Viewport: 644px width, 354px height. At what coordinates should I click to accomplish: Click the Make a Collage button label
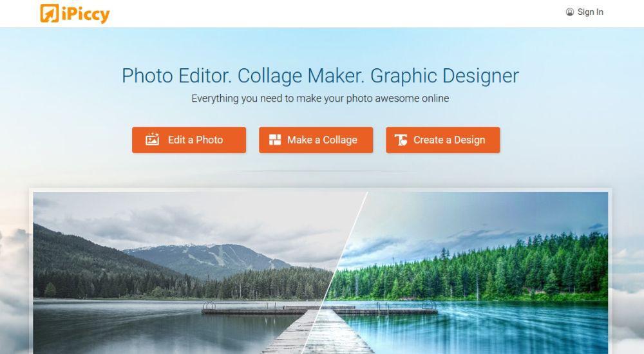click(322, 140)
